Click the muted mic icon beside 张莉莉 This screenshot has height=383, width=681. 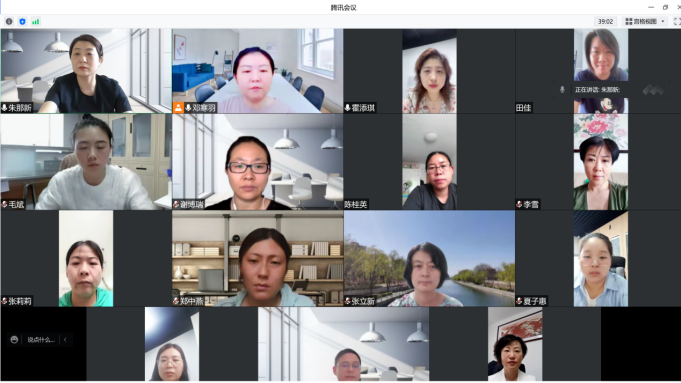[4, 301]
